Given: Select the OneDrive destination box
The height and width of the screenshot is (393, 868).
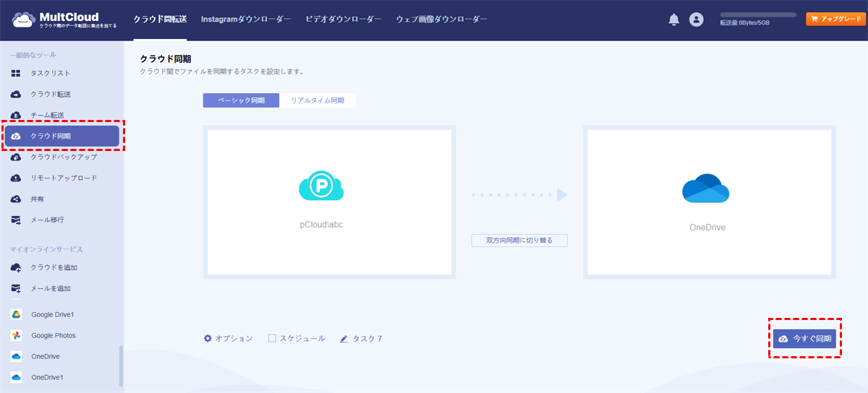Looking at the screenshot, I should (x=709, y=202).
